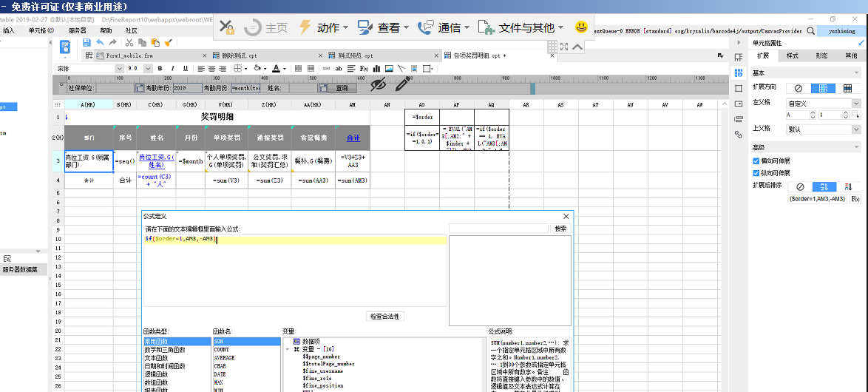This screenshot has height=392, width=868.
Task: Click the cut scissors icon
Action: click(130, 43)
